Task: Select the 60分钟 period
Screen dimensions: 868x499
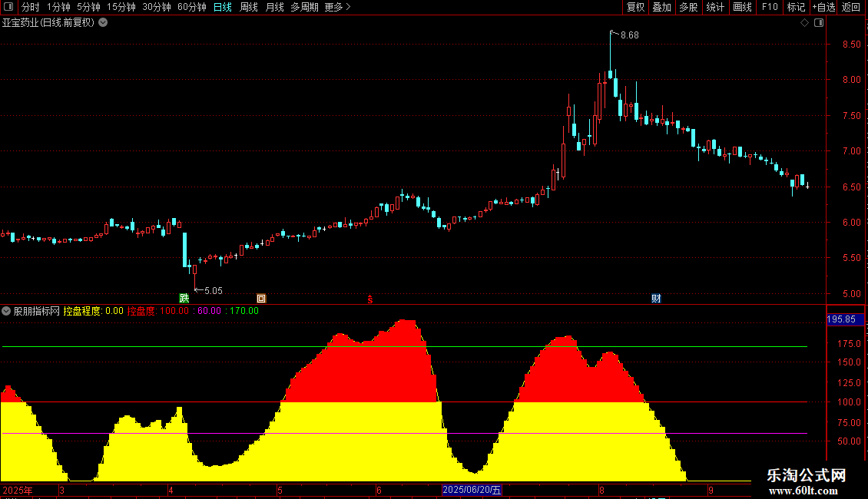Action: click(x=192, y=7)
